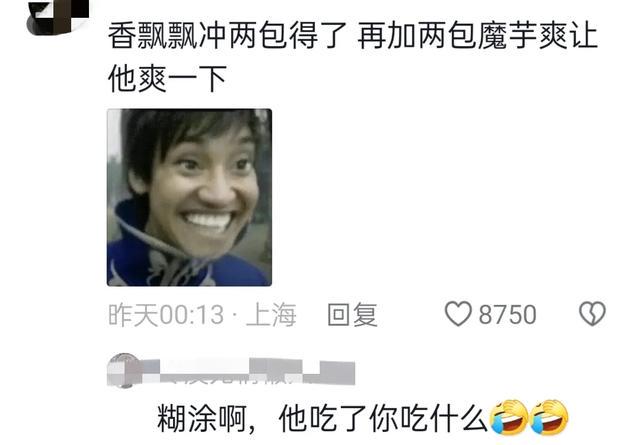Click the 回复 reply button
The image size is (640, 445).
click(x=353, y=314)
